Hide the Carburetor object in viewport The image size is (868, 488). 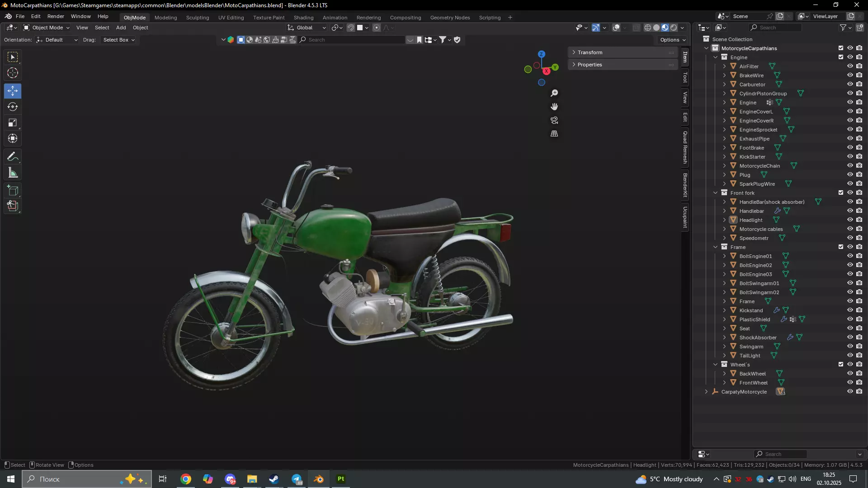(x=850, y=84)
